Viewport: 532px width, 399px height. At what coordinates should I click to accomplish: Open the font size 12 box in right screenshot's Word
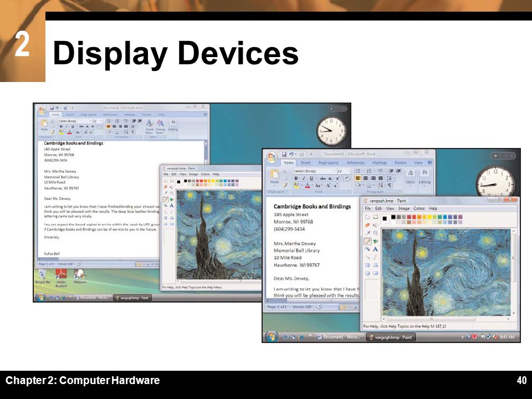(x=344, y=171)
